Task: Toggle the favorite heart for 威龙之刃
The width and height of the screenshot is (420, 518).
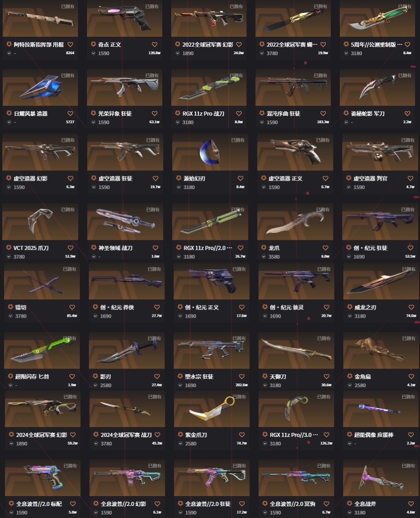Action: coord(411,307)
